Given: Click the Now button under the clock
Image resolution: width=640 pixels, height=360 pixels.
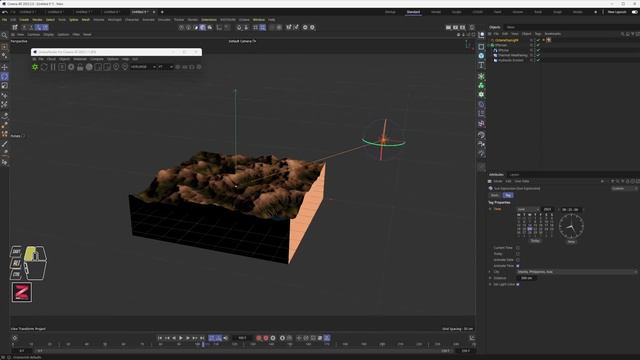Looking at the screenshot, I should pyautogui.click(x=571, y=242).
